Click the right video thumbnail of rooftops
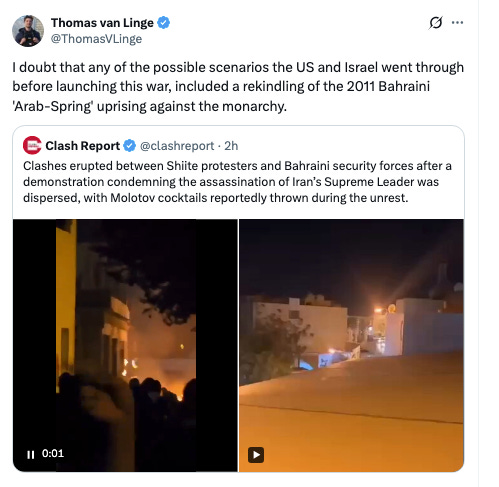Screen dimensions: 499x487 (351, 345)
